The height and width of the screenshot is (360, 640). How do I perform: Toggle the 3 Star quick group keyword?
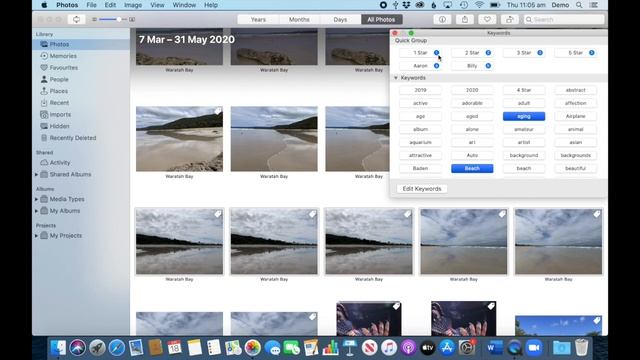(x=524, y=53)
